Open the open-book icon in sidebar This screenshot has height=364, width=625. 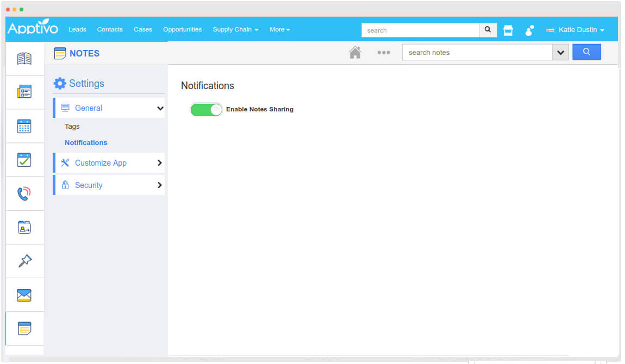coord(24,59)
